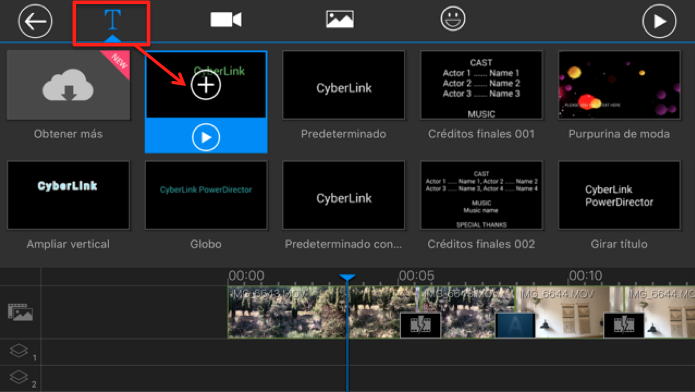Open the photo image tab
The width and height of the screenshot is (695, 392).
pos(340,20)
